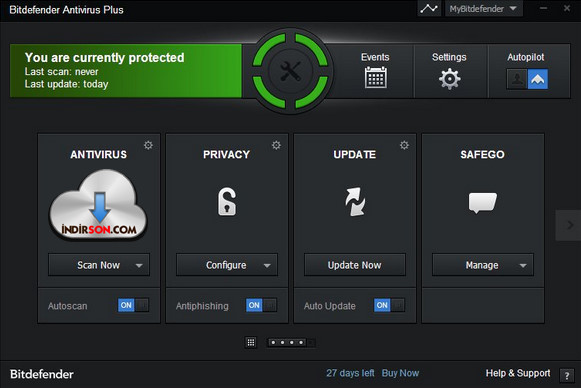Click the 'Last update: today' text

click(x=66, y=84)
